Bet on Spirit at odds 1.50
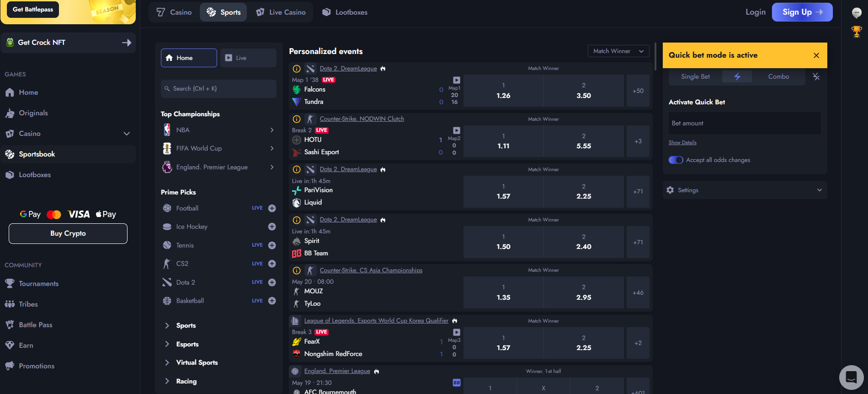868x394 pixels. tap(503, 242)
